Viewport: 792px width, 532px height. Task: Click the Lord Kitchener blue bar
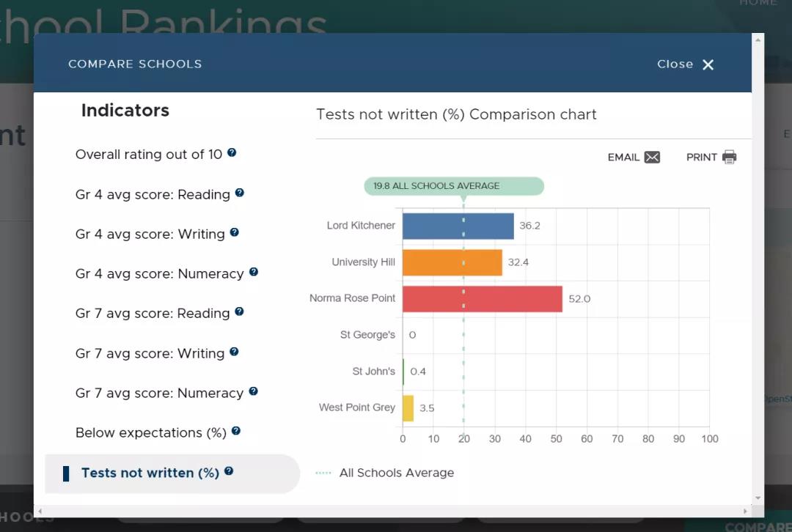pos(458,226)
